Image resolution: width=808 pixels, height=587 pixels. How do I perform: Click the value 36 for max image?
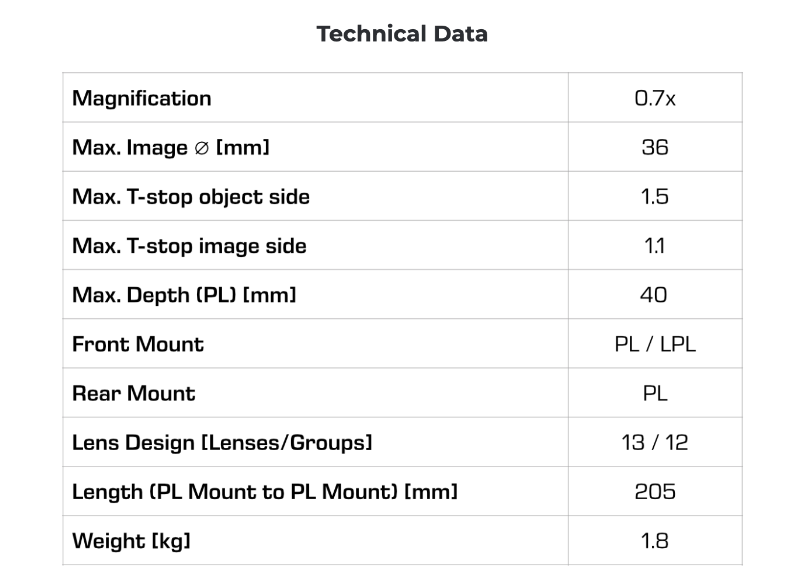[x=655, y=148]
